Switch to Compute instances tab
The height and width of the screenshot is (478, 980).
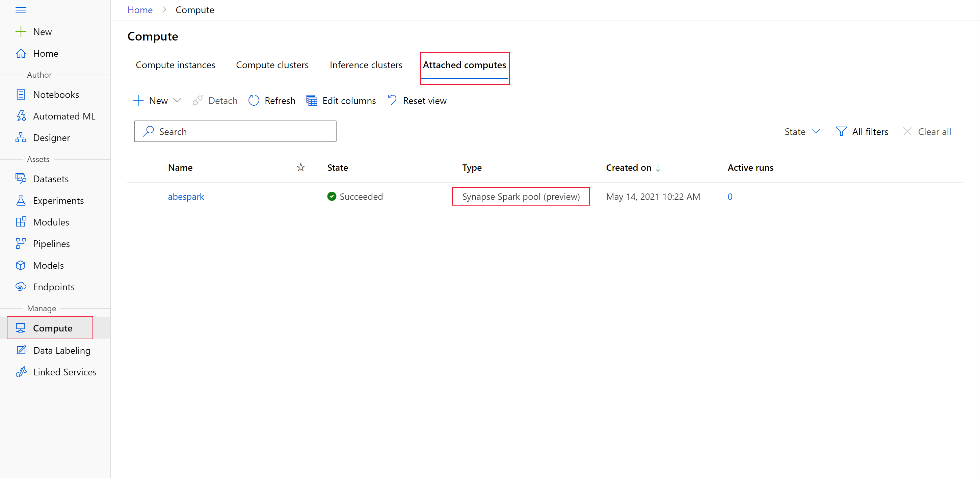pyautogui.click(x=175, y=64)
